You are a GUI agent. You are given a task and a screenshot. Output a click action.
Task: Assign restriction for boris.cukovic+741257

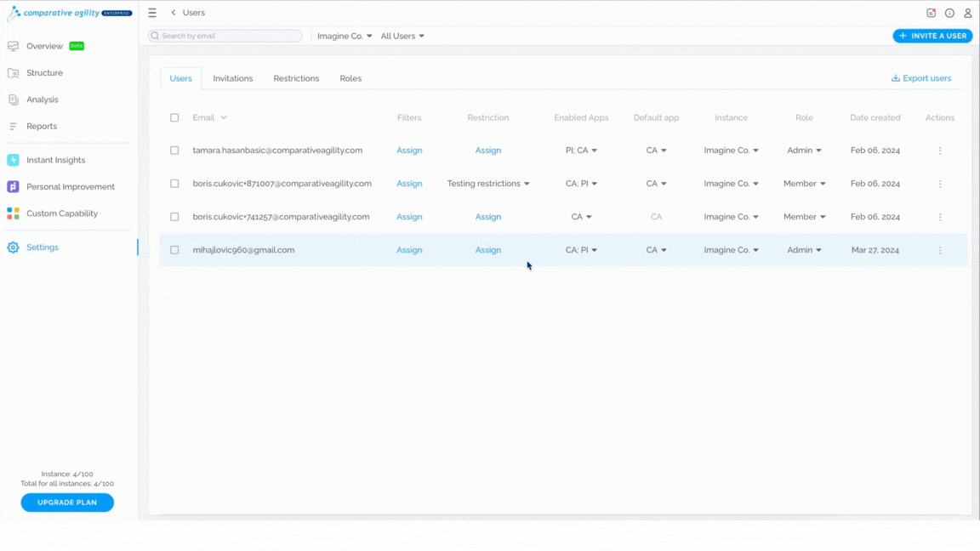[488, 217]
